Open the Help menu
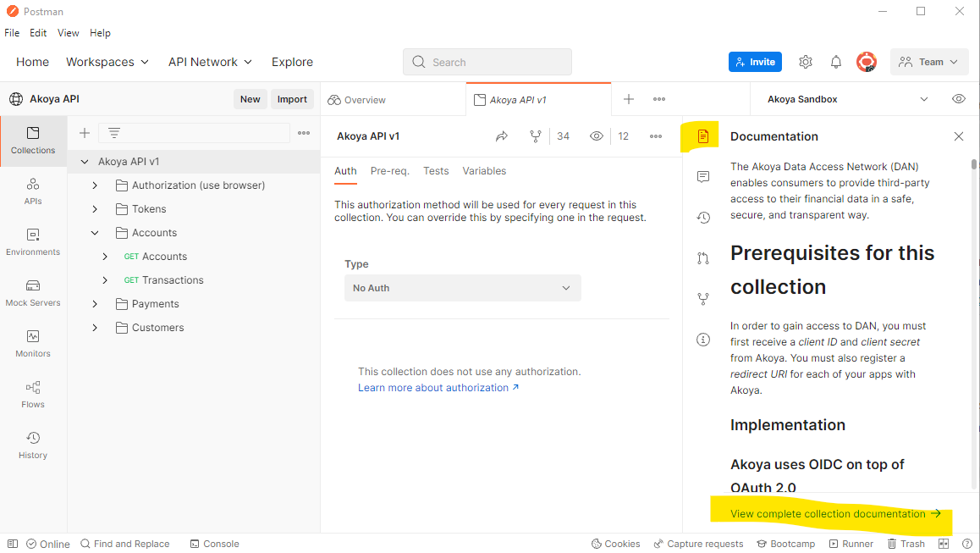This screenshot has width=980, height=553. pos(100,33)
